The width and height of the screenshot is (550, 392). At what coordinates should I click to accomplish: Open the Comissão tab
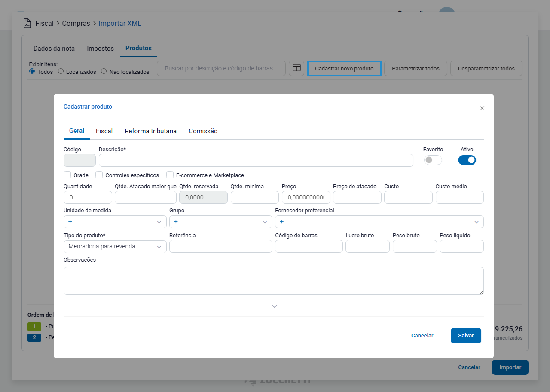click(203, 131)
